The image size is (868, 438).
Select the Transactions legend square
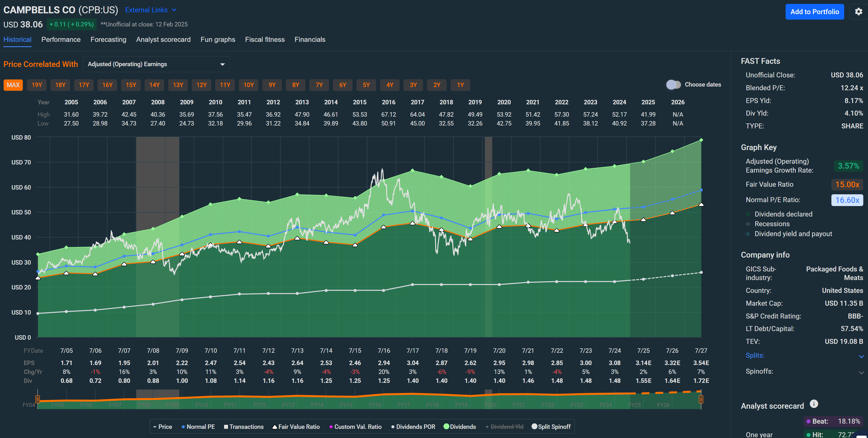[225, 426]
